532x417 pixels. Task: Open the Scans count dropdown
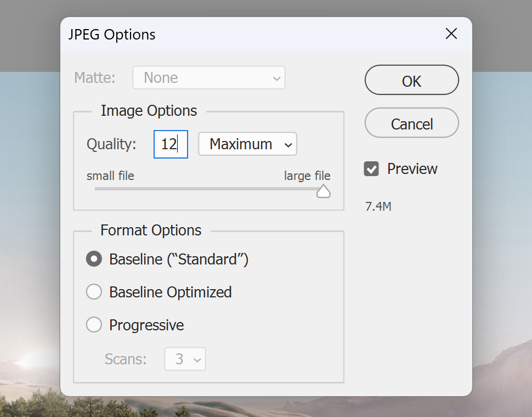[x=185, y=359]
